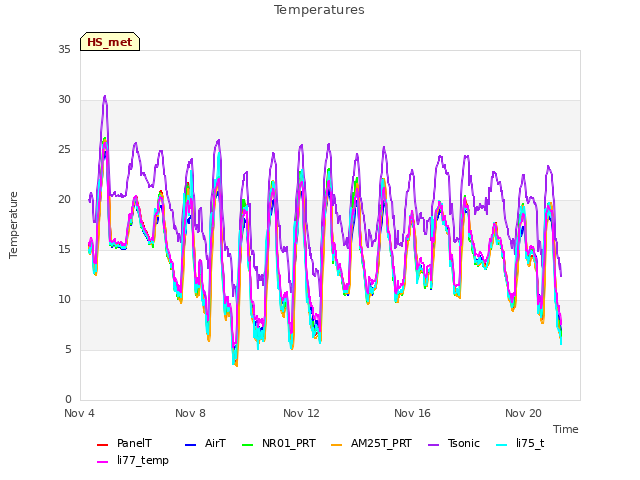Click the 10 y-axis tick label
Screen dimensions: 640x480
point(64,300)
